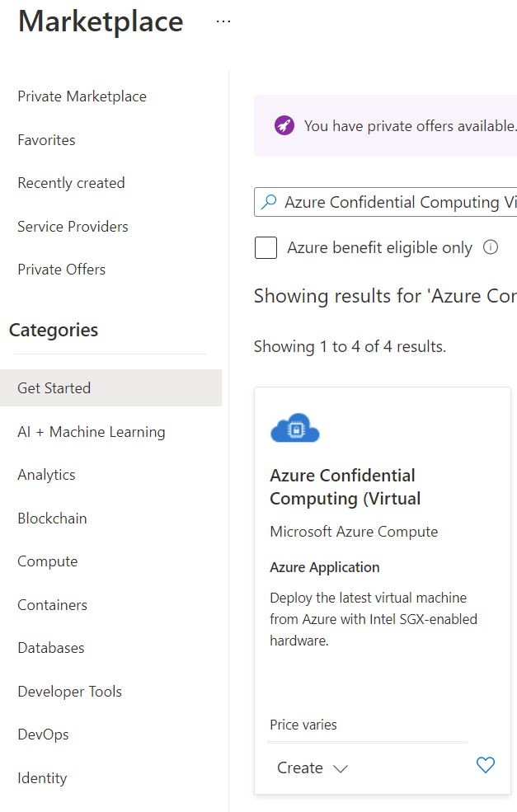
Task: Open the Private Marketplace page
Action: click(x=82, y=96)
